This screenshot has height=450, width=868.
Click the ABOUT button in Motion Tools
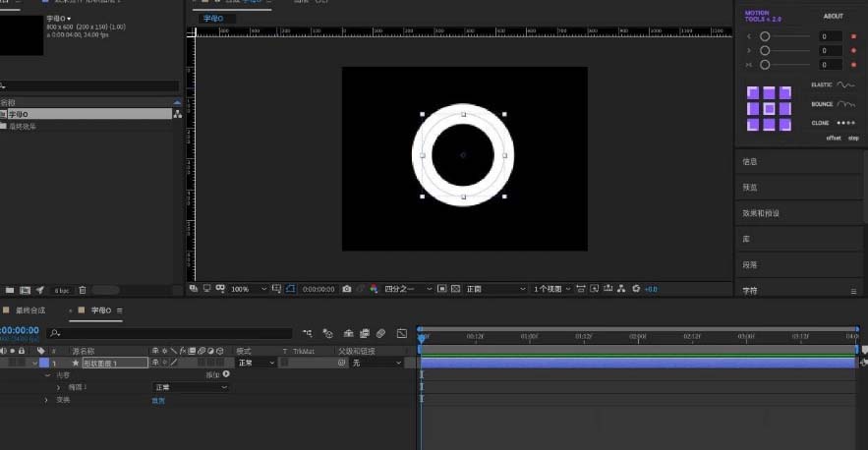click(x=833, y=16)
